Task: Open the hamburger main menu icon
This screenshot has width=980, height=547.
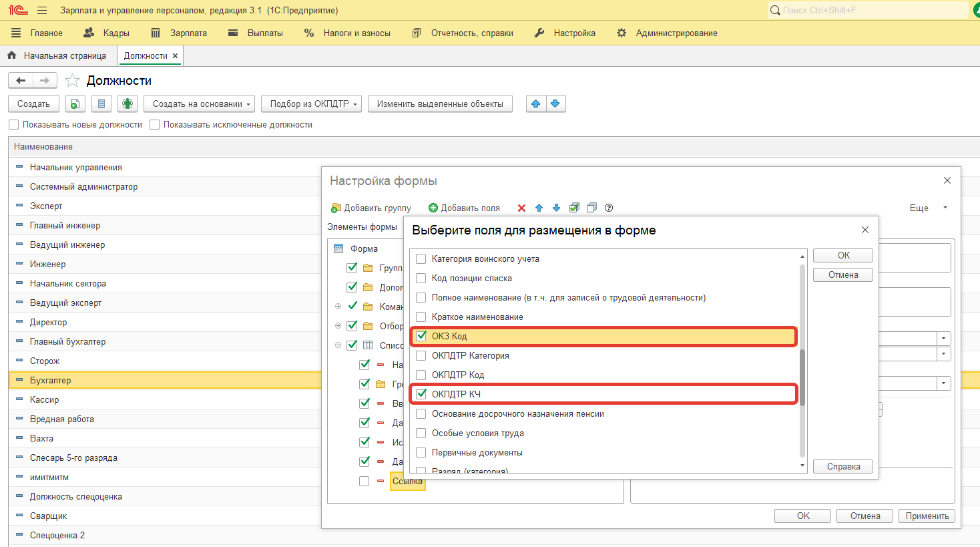Action: coord(42,11)
